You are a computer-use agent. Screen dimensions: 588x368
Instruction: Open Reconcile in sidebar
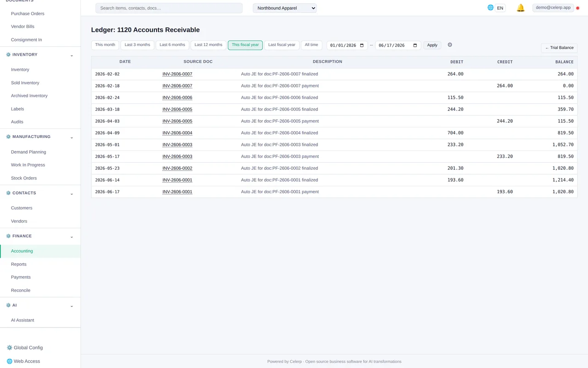(x=21, y=291)
